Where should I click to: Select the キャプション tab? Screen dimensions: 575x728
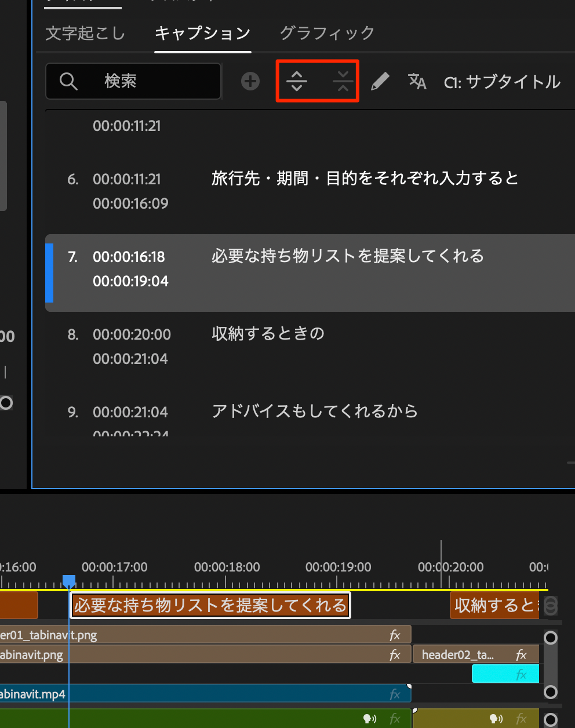click(202, 33)
